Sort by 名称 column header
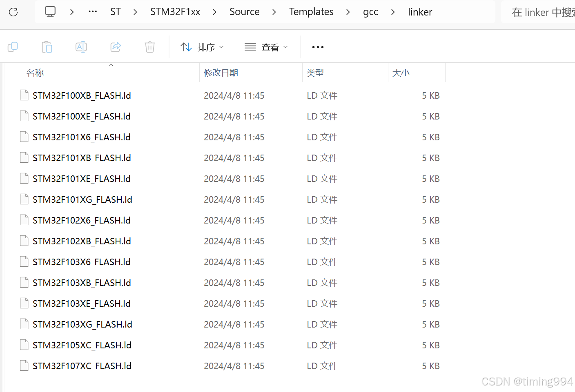Viewport: 575px width, 392px height. coord(35,73)
